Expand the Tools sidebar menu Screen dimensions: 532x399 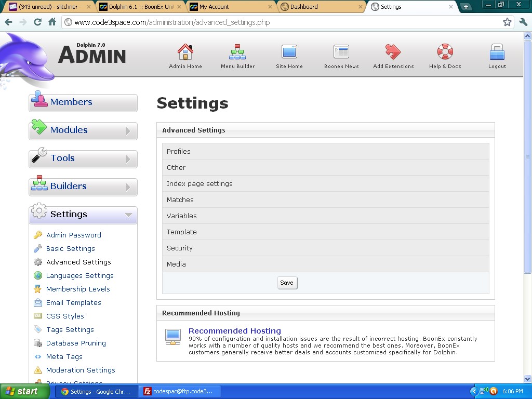(83, 158)
